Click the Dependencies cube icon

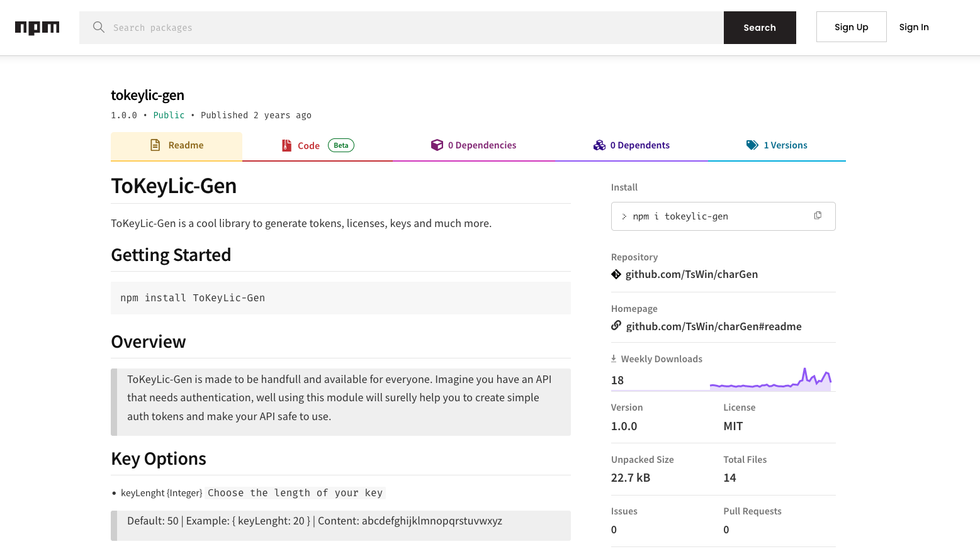pos(437,145)
